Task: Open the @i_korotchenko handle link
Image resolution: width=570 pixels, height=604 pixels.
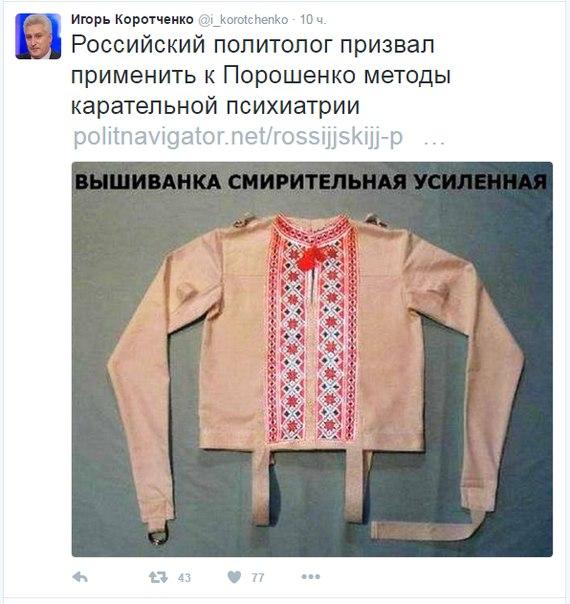Action: (243, 20)
